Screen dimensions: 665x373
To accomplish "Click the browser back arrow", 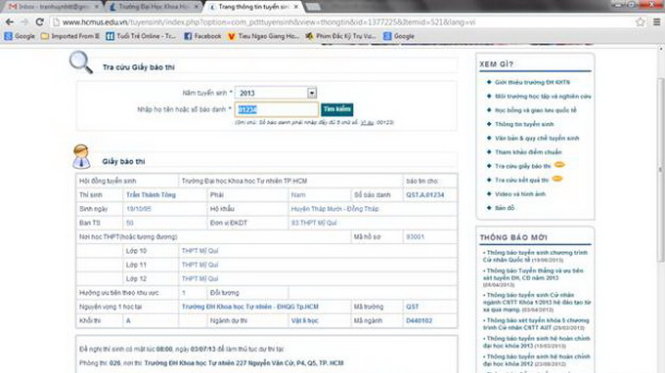I will 9,22.
